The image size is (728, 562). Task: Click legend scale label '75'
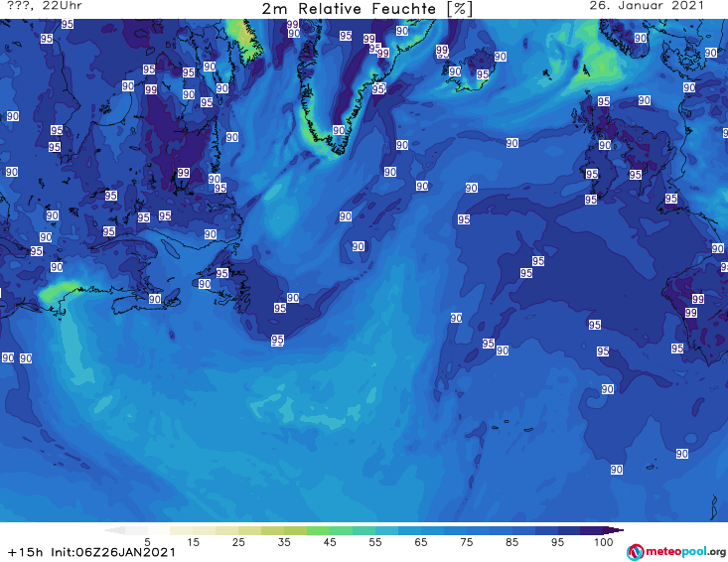tap(466, 542)
